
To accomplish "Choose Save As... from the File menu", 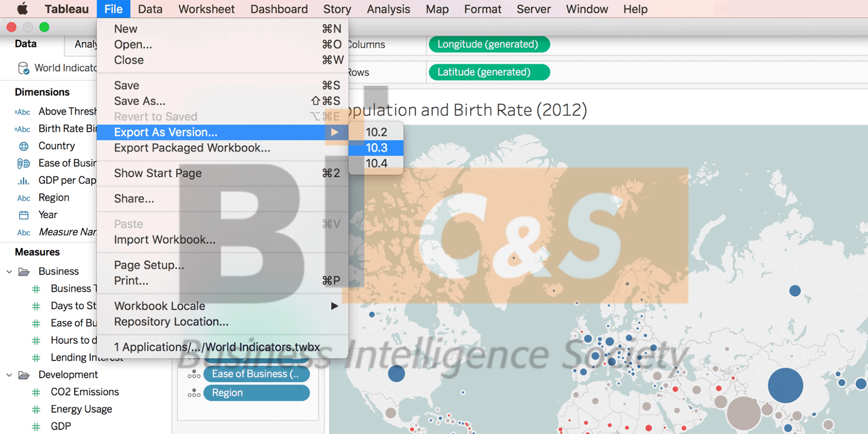I will point(222,101).
